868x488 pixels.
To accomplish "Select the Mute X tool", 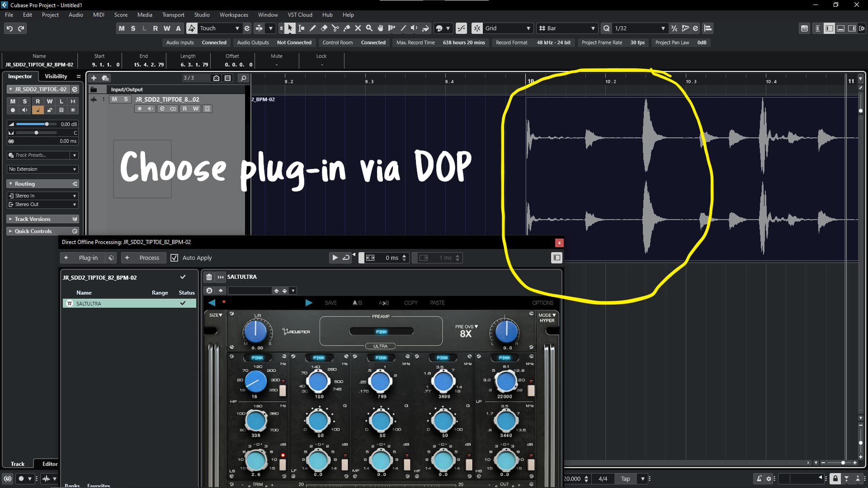I will coord(358,28).
